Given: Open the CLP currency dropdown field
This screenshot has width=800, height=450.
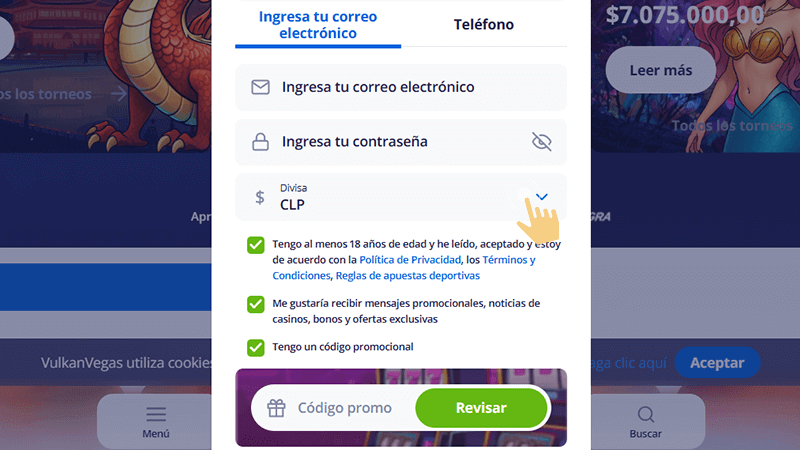Looking at the screenshot, I should 401,197.
